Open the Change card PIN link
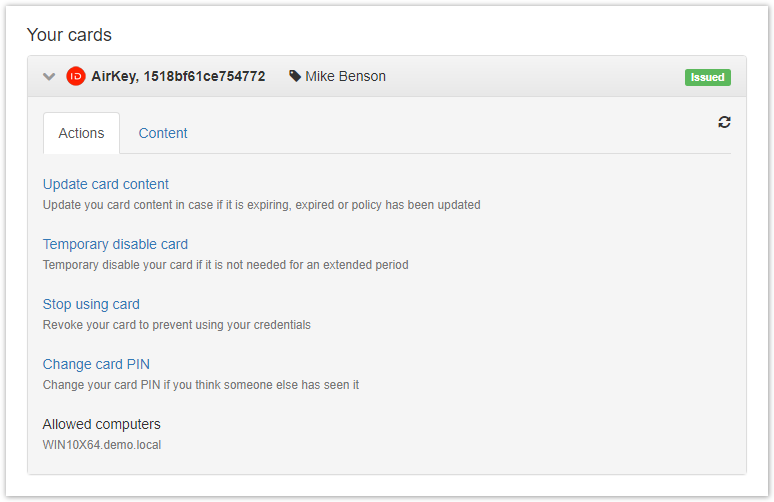This screenshot has width=774, height=502. coord(96,364)
